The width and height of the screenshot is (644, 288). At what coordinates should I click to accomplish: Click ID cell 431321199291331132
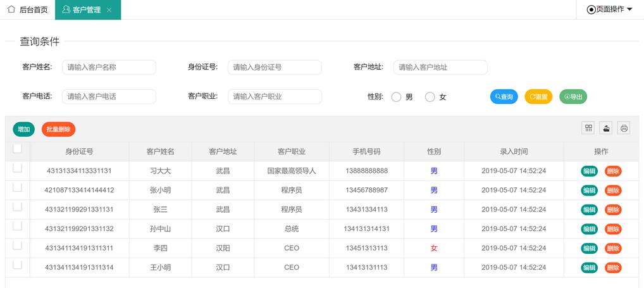click(79, 229)
